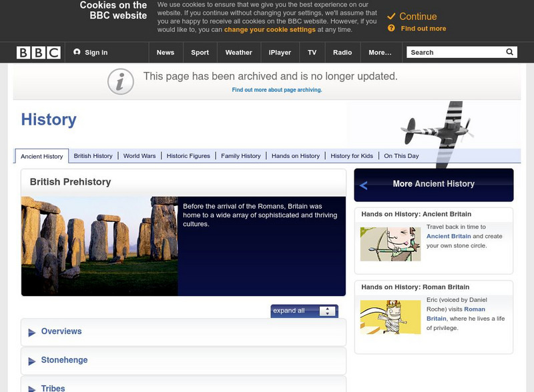This screenshot has height=392, width=534.
Task: Open Weather in the BBC navigation
Action: coord(239,53)
